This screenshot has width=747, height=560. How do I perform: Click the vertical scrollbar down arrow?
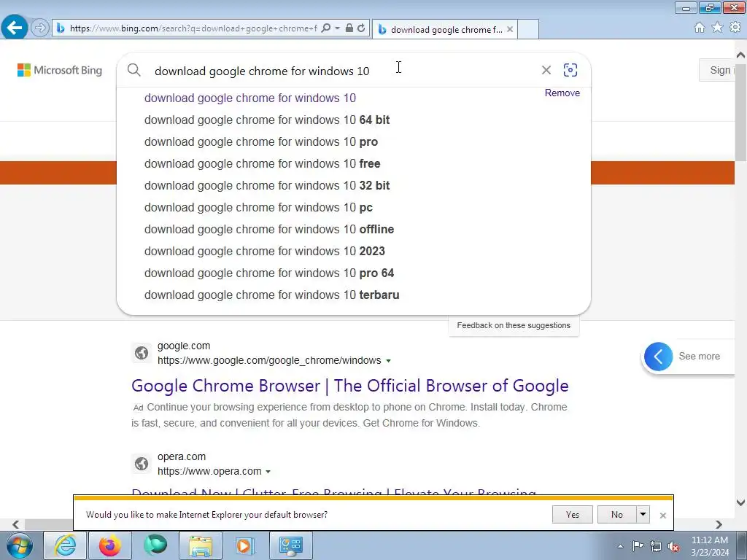[x=740, y=502]
